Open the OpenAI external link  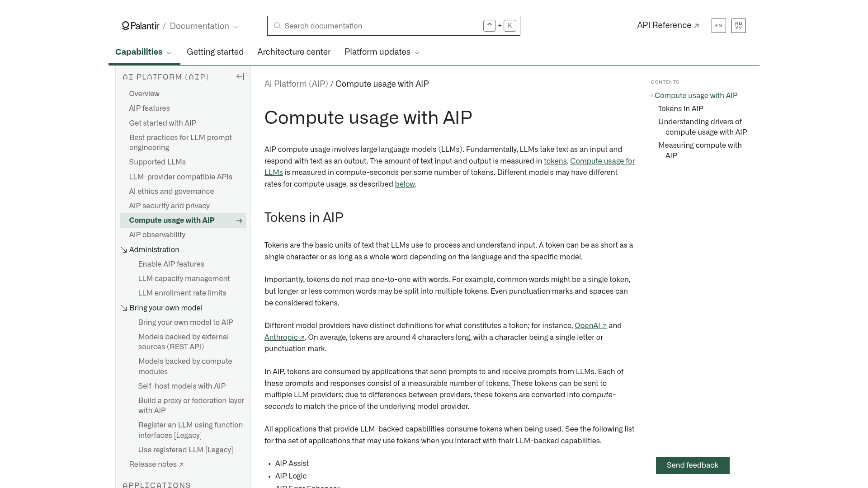(x=590, y=325)
